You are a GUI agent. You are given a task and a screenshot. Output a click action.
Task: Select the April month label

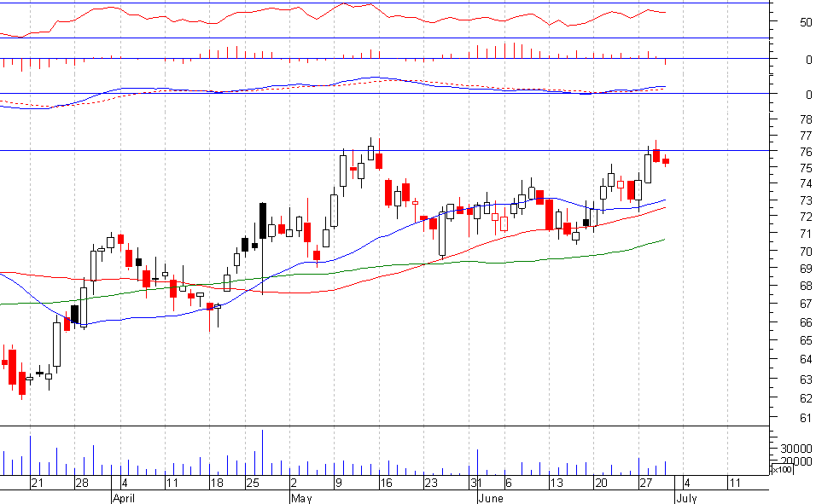[x=124, y=498]
